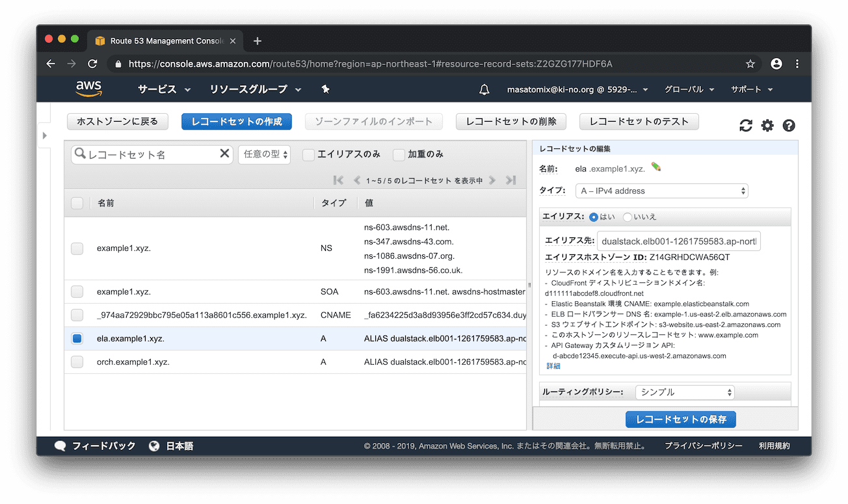The height and width of the screenshot is (504, 848).
Task: Sort by 名前 column header
Action: (106, 203)
